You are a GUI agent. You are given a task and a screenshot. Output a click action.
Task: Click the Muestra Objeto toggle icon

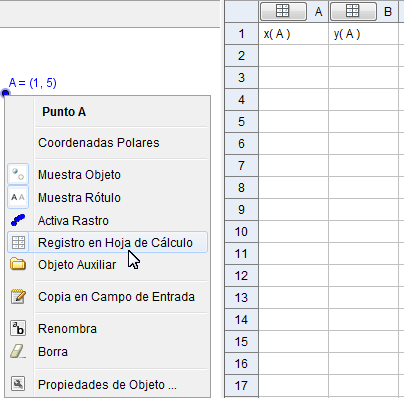click(x=18, y=174)
